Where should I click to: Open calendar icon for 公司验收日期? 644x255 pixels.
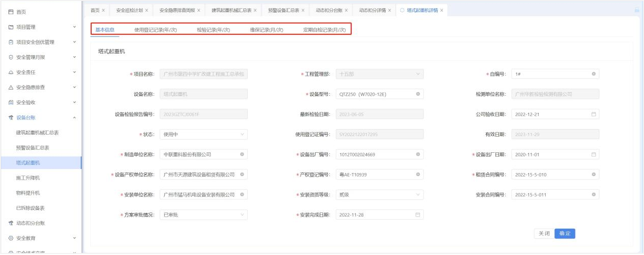(x=593, y=114)
